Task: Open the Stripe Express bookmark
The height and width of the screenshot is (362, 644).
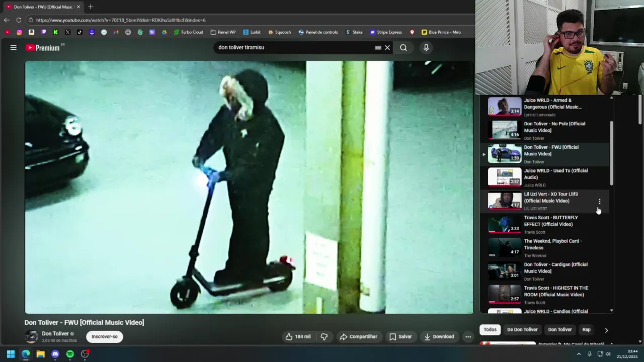Action: (386, 32)
